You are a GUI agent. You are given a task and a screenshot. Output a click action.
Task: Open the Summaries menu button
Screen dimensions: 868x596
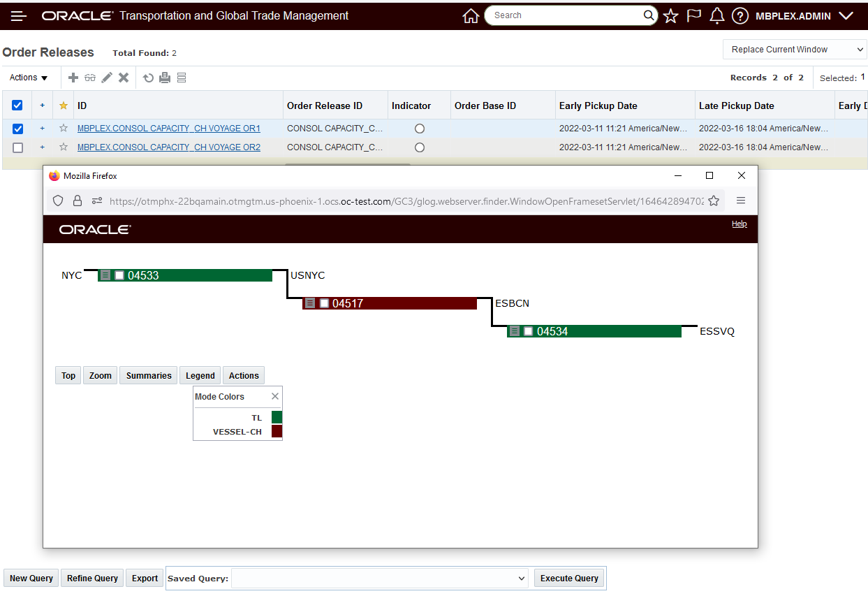[x=149, y=376]
